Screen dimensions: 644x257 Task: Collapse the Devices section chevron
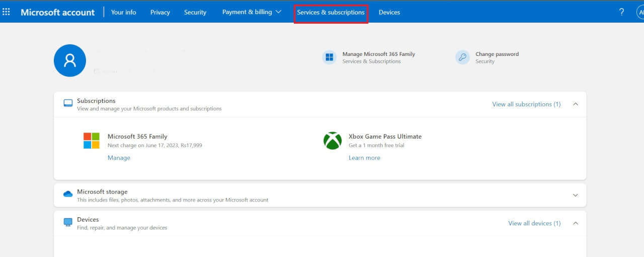click(576, 223)
